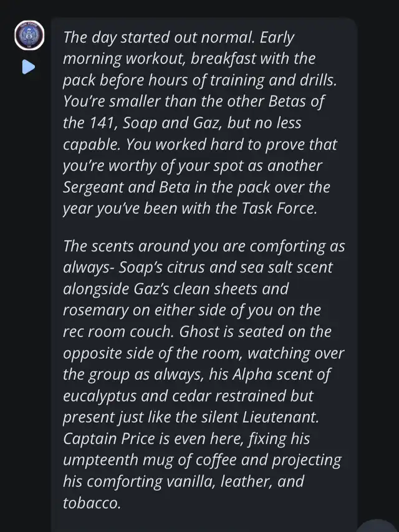399x532 pixels.
Task: Click the words 'Sergeant and Beta'
Action: click(126, 187)
